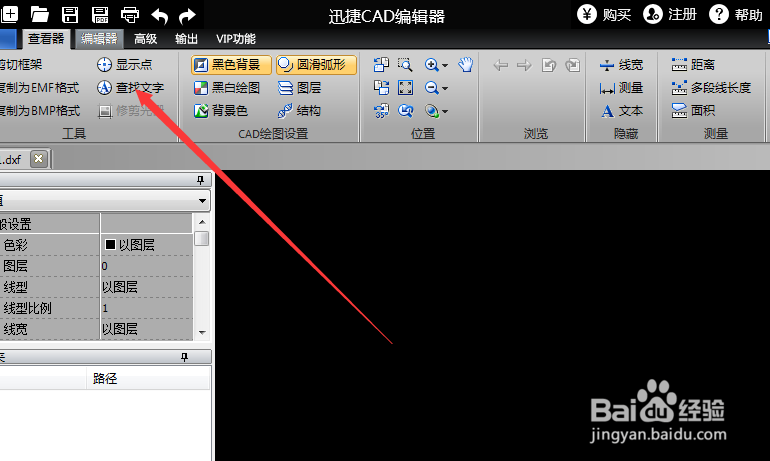The image size is (770, 461).
Task: Switch to the 编辑器 editor tab
Action: 99,39
